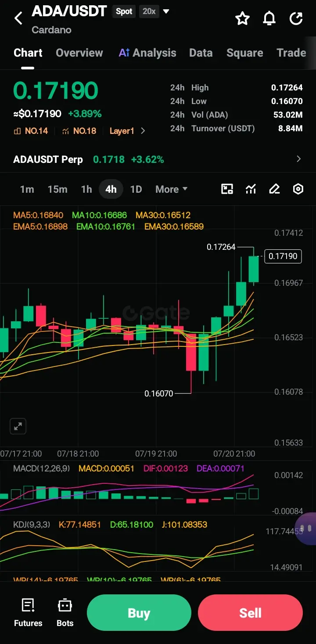Tap the ADA/USDT pair title
This screenshot has width=316, height=644.
pos(69,11)
